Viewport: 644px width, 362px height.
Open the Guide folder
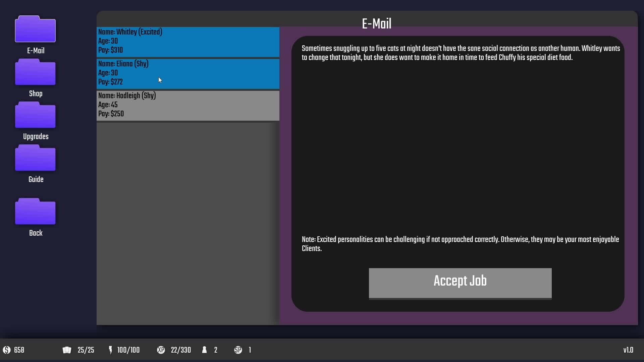35,158
